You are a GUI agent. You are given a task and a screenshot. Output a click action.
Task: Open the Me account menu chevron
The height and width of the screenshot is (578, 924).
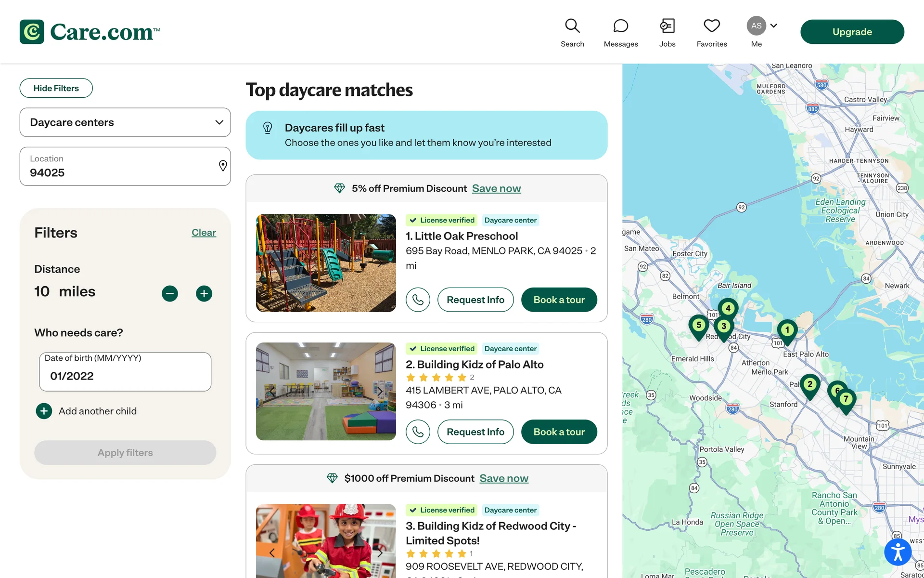[x=774, y=26]
